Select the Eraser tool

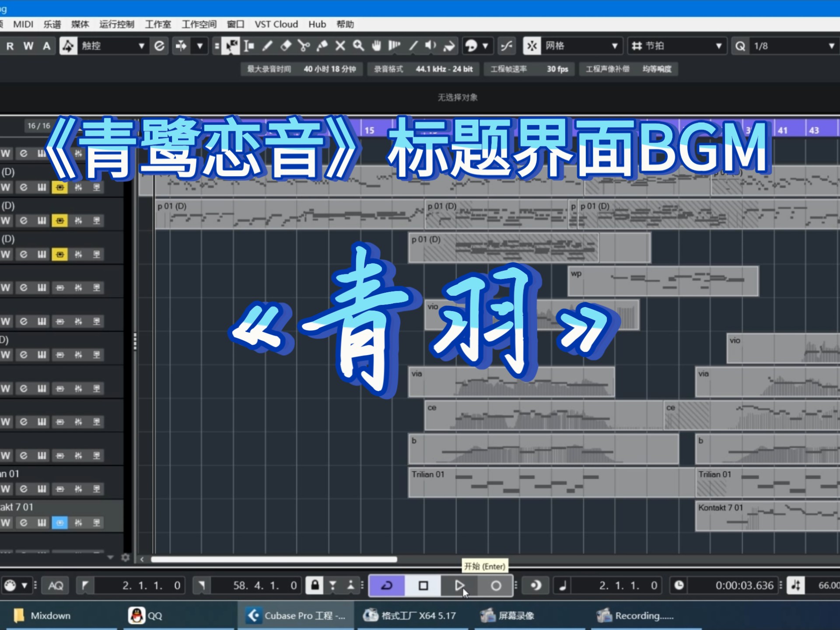point(286,46)
